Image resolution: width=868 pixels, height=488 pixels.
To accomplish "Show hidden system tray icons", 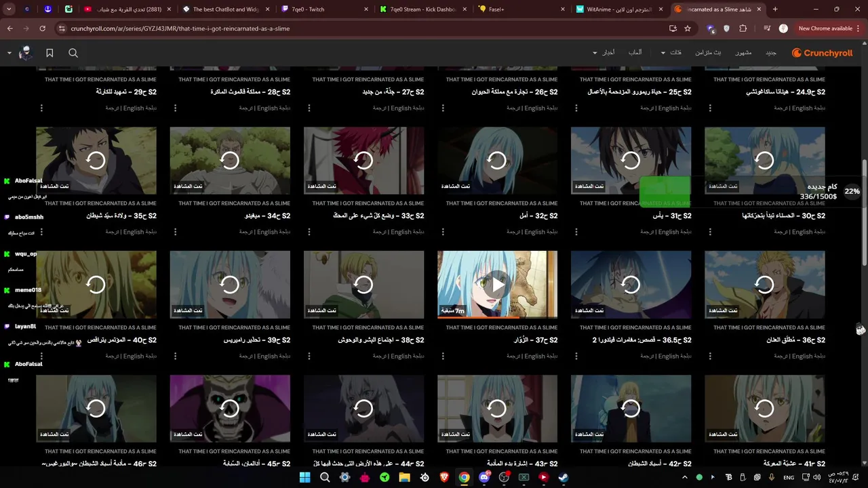I will [x=684, y=477].
